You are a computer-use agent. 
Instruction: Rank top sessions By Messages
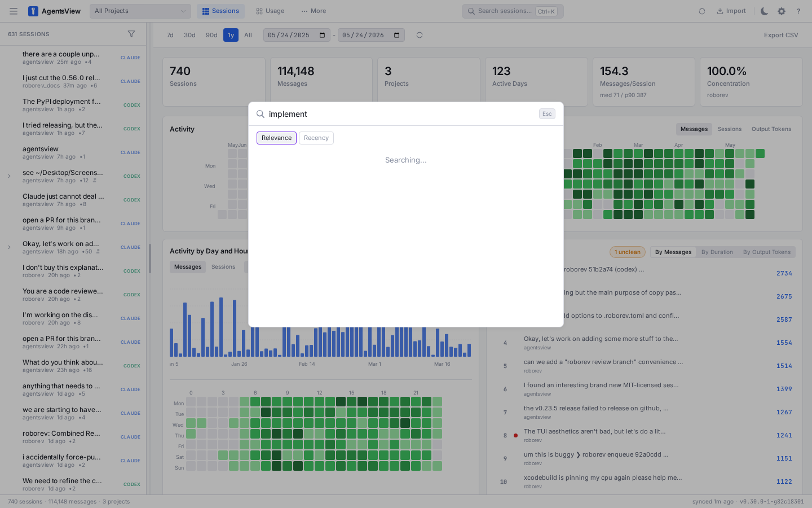[673, 252]
